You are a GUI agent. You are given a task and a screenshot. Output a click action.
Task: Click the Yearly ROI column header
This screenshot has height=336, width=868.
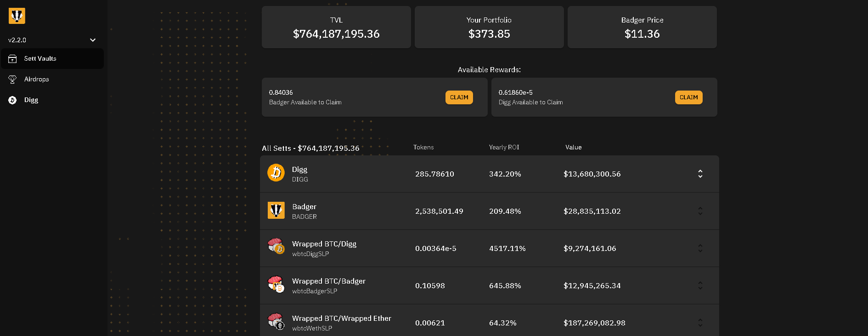[504, 147]
